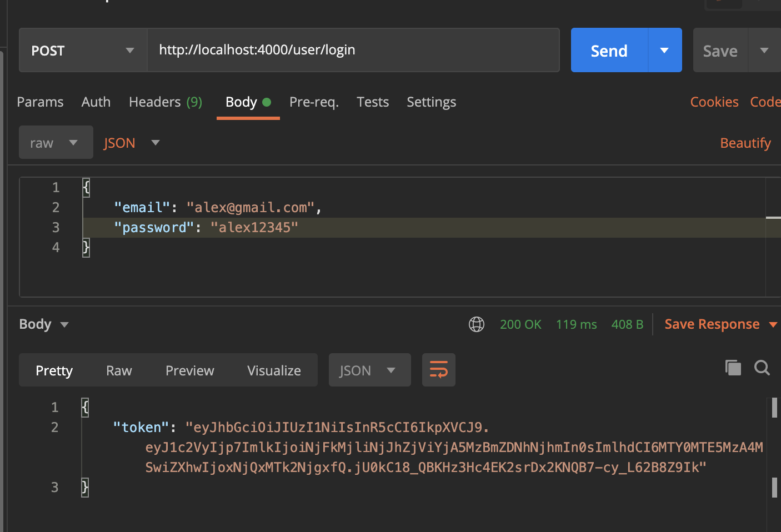
Task: Open the Save button dropdown arrow
Action: pos(765,50)
